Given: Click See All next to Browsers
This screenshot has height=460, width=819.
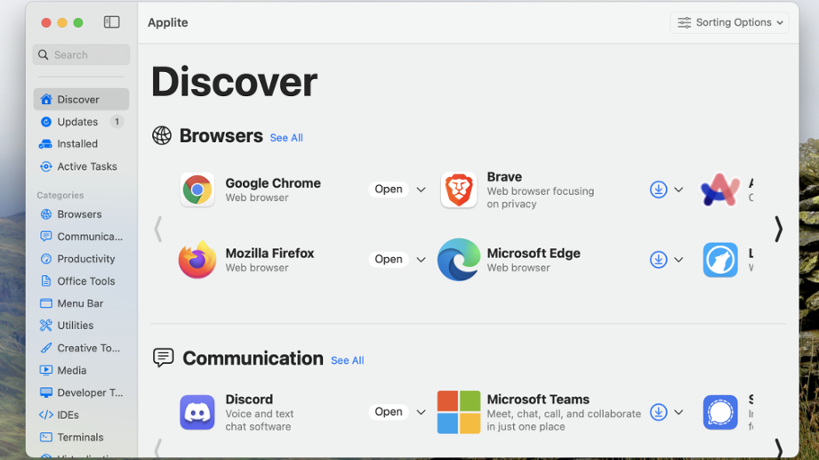Looking at the screenshot, I should coord(286,138).
